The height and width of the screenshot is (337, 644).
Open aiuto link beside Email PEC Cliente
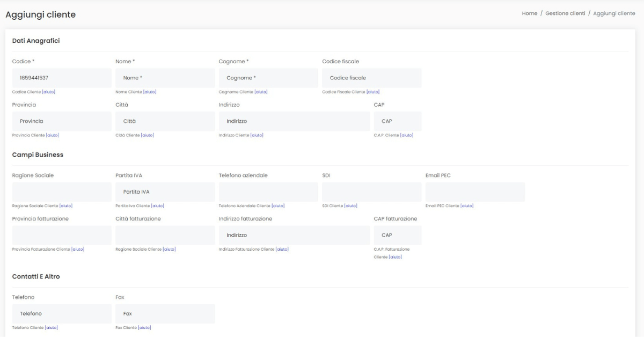coord(467,206)
